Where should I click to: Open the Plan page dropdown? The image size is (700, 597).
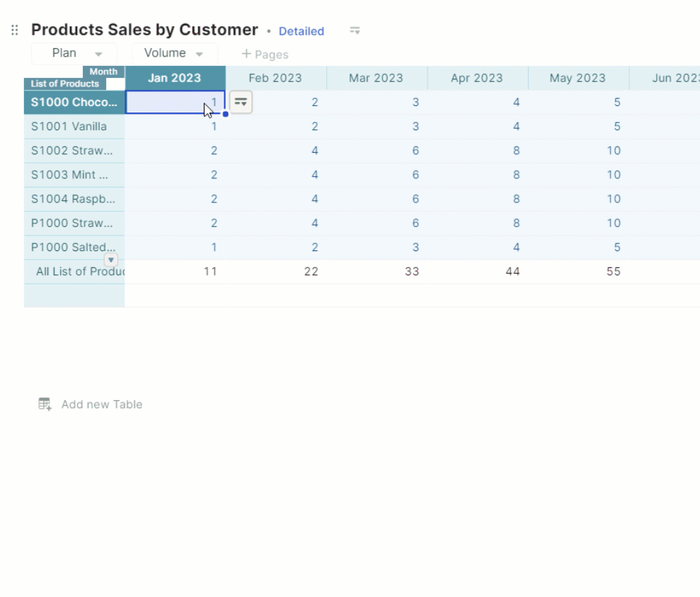[74, 54]
